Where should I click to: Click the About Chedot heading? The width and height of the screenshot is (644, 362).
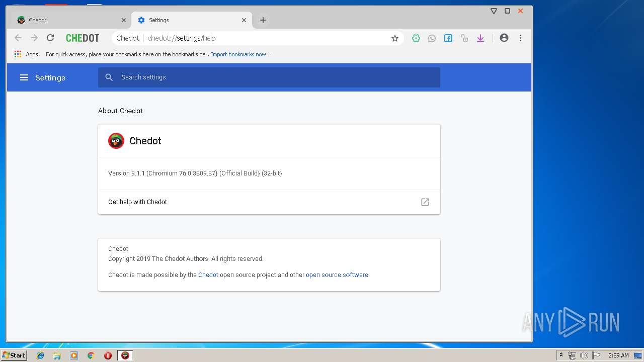120,111
